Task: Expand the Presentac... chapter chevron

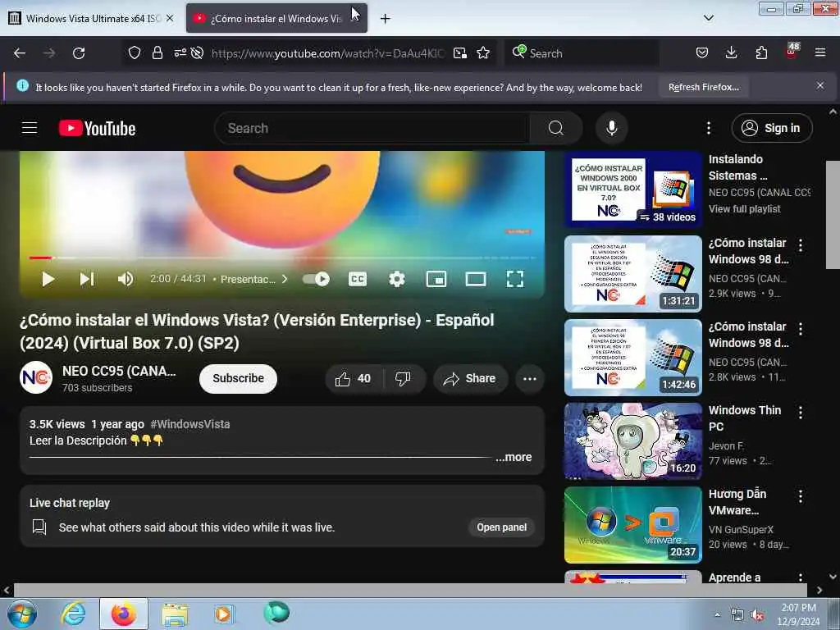Action: [x=285, y=279]
